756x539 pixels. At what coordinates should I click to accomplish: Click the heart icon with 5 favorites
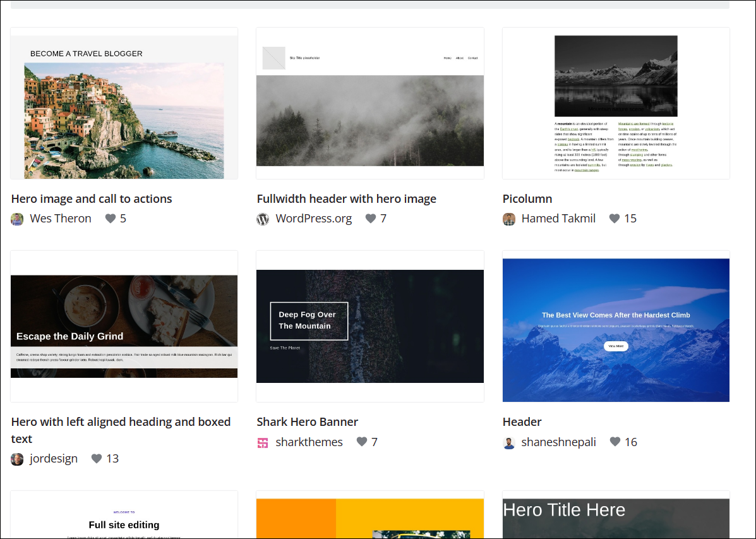point(111,219)
